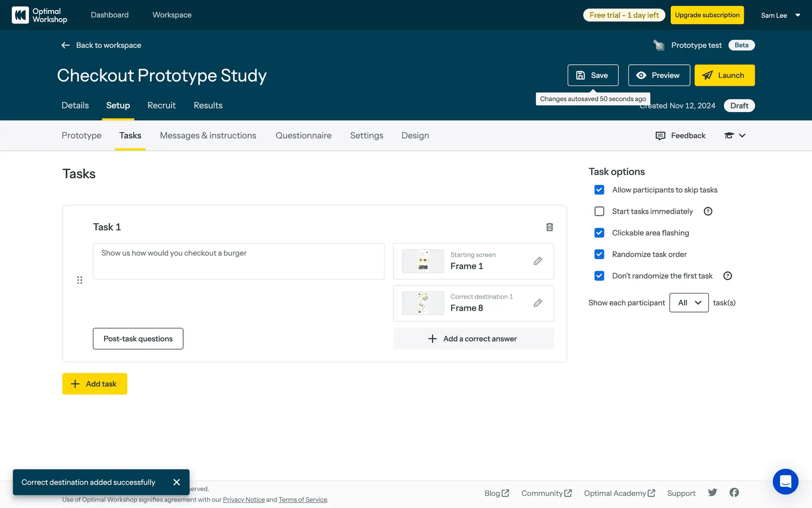Enable Start tasks immediately checkbox
Image resolution: width=812 pixels, height=508 pixels.
point(599,211)
